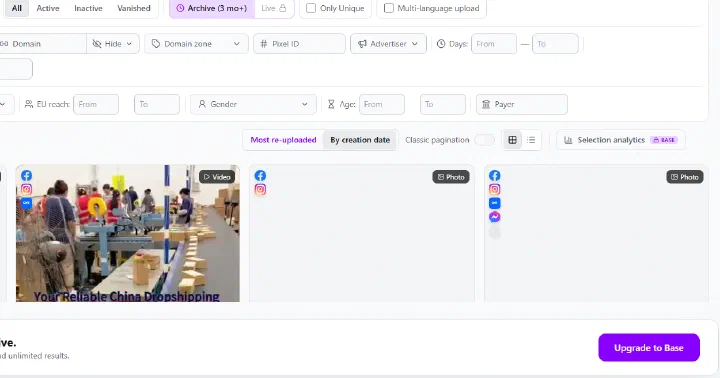Click the clock icon in Archive button
The width and height of the screenshot is (720, 378).
(x=180, y=8)
